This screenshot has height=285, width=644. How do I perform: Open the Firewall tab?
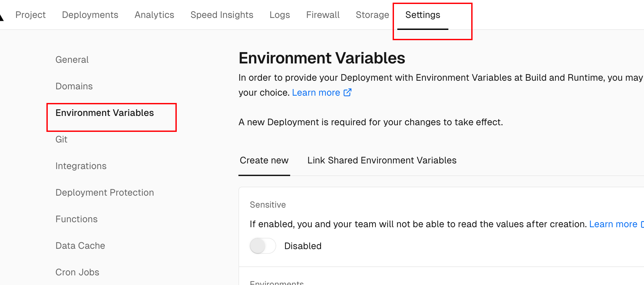point(323,15)
